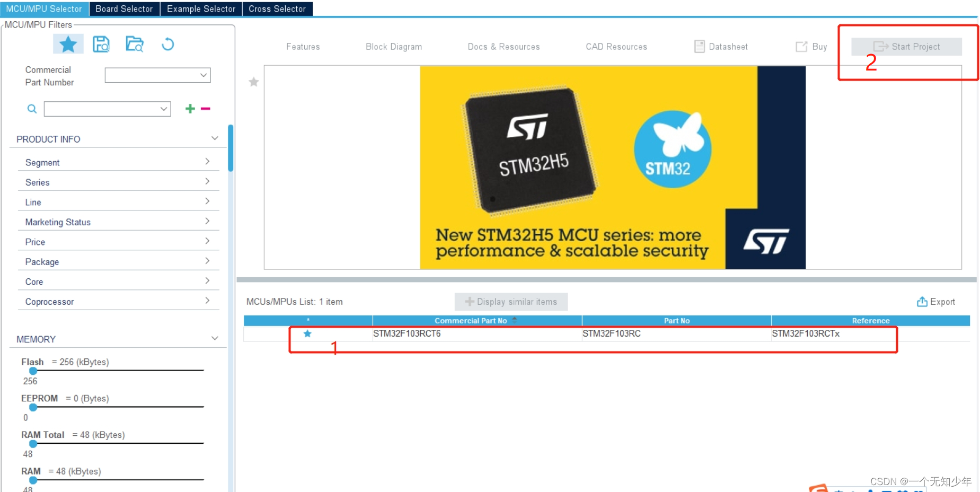Open the CAD Resources tab

tap(616, 47)
